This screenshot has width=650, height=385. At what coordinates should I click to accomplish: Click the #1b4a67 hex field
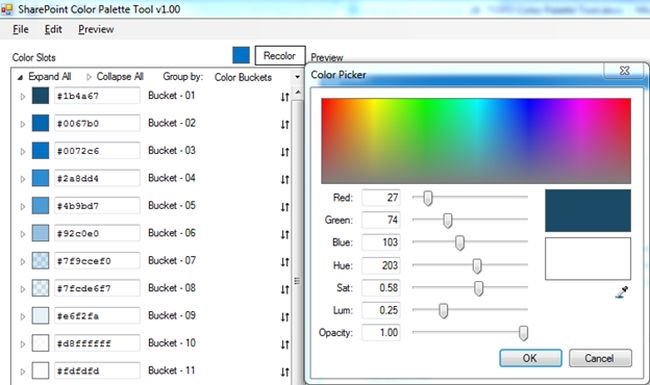pyautogui.click(x=97, y=96)
